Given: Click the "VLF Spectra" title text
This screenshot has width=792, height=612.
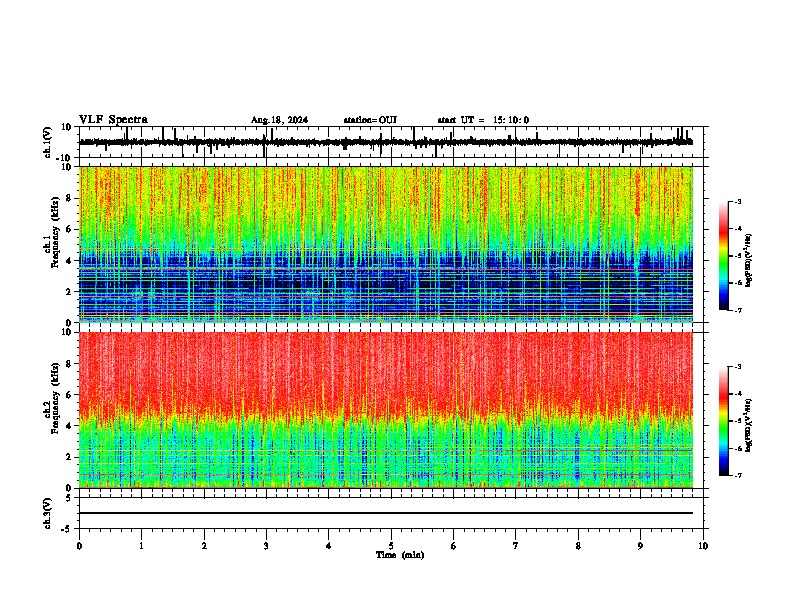Looking at the screenshot, I should point(113,120).
